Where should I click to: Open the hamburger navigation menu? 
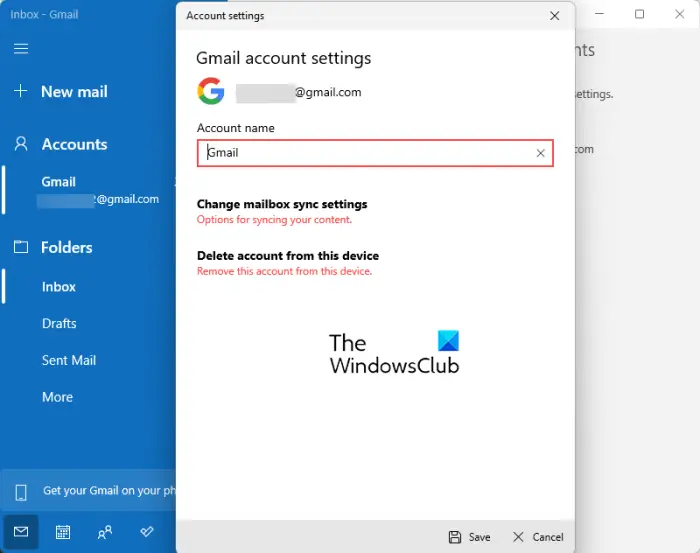click(21, 48)
